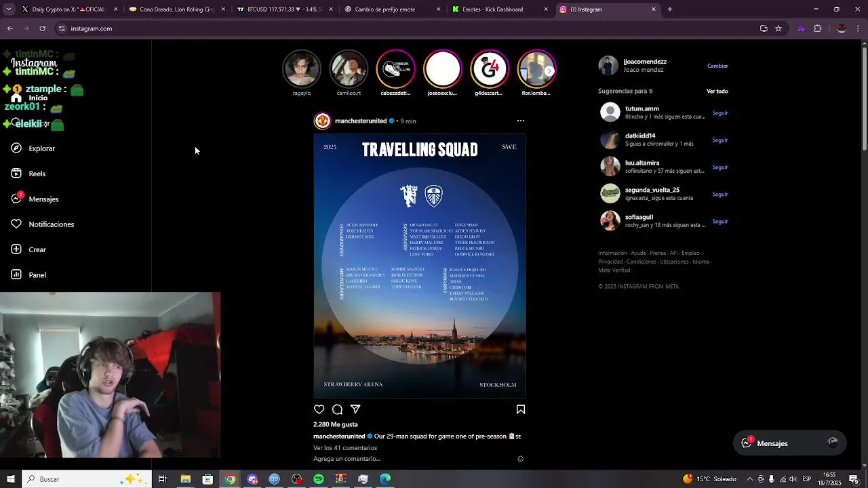Open the Panel chart icon
868x488 pixels.
coord(16,274)
